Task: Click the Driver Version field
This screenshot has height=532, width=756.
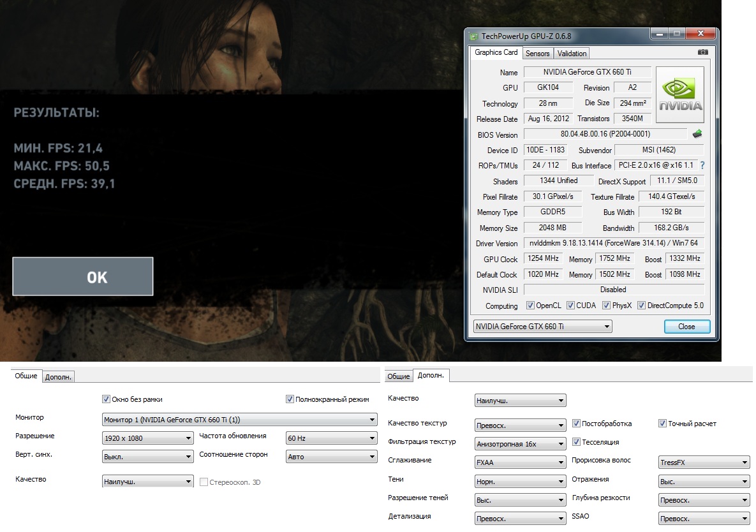Action: point(614,243)
